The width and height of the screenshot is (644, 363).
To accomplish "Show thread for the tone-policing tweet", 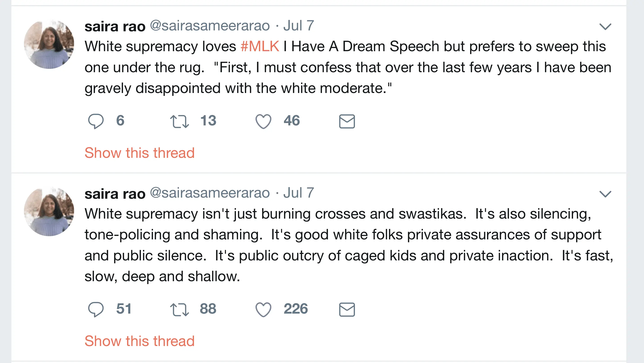I will (140, 341).
